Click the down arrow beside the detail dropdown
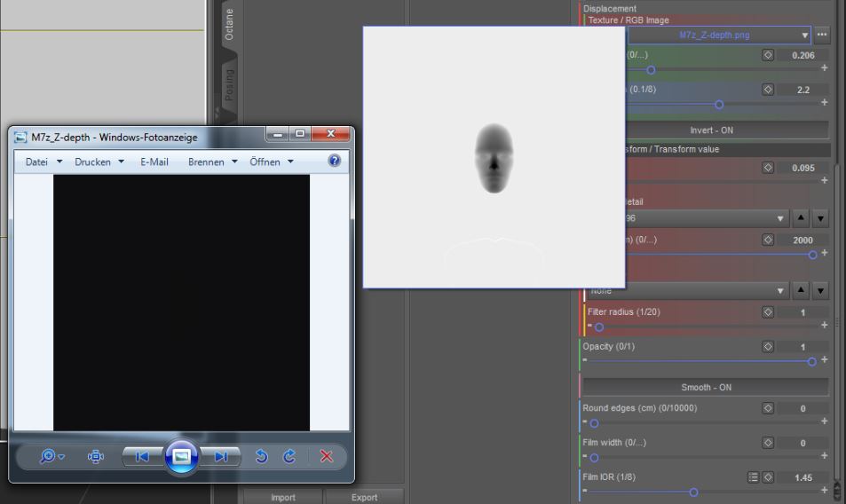This screenshot has height=504, width=846. point(820,218)
